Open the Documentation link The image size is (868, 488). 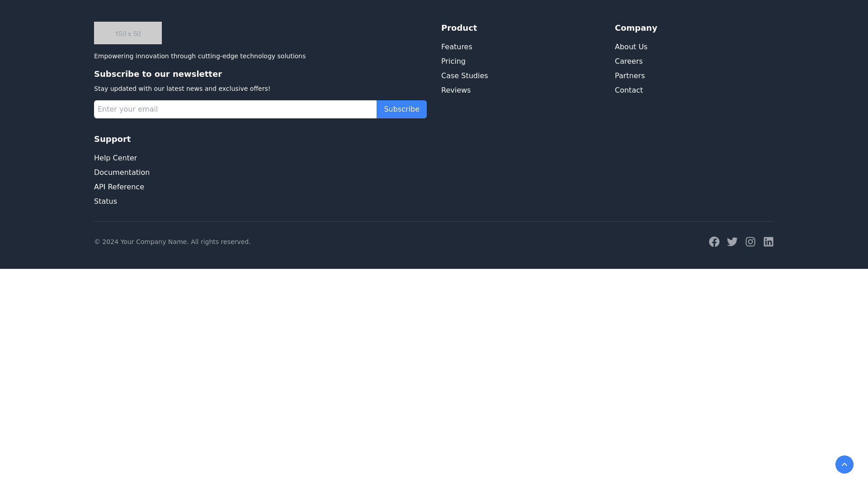[122, 173]
